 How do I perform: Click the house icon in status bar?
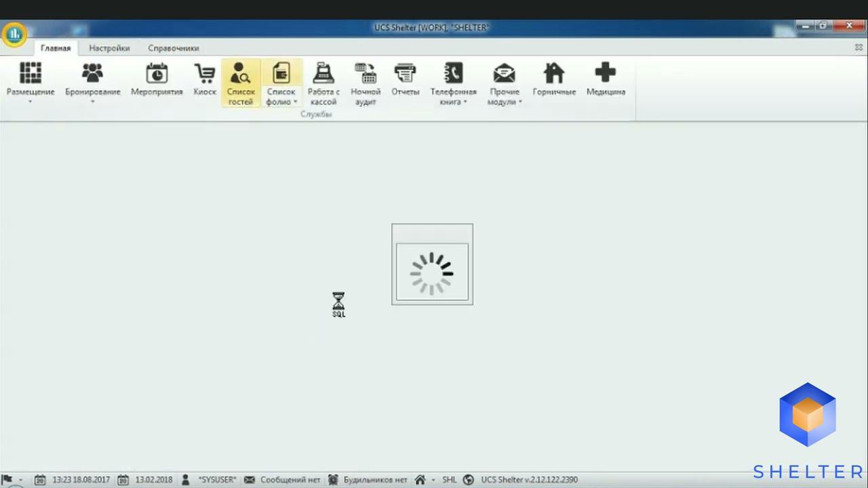coord(420,479)
